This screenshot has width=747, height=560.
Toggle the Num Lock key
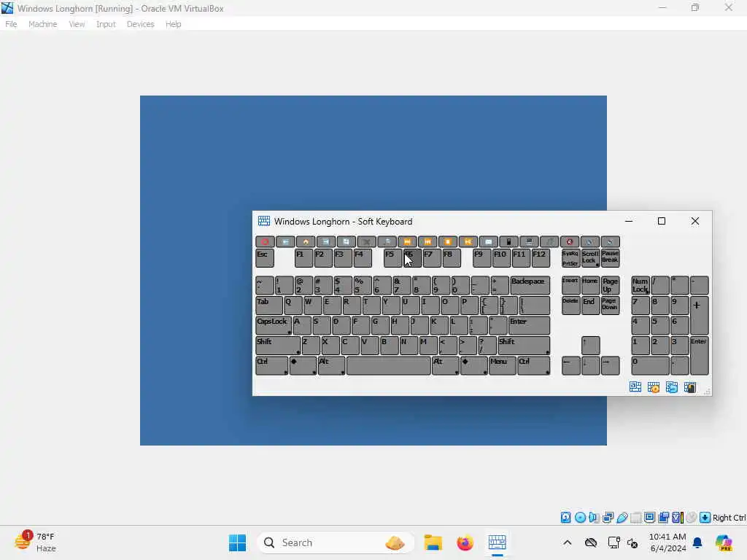640,285
